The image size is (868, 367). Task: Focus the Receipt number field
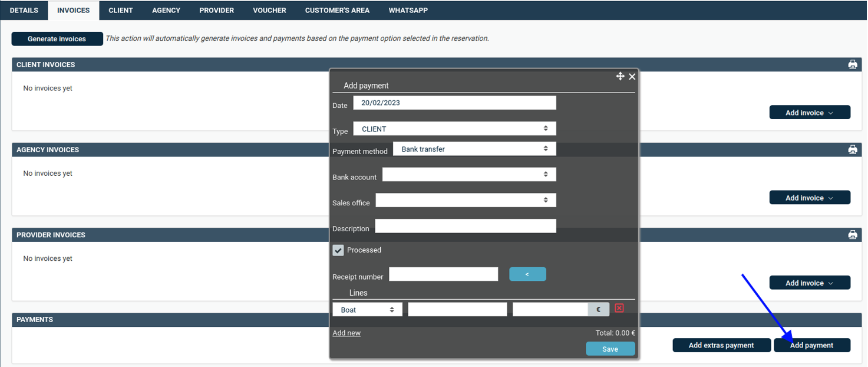444,274
